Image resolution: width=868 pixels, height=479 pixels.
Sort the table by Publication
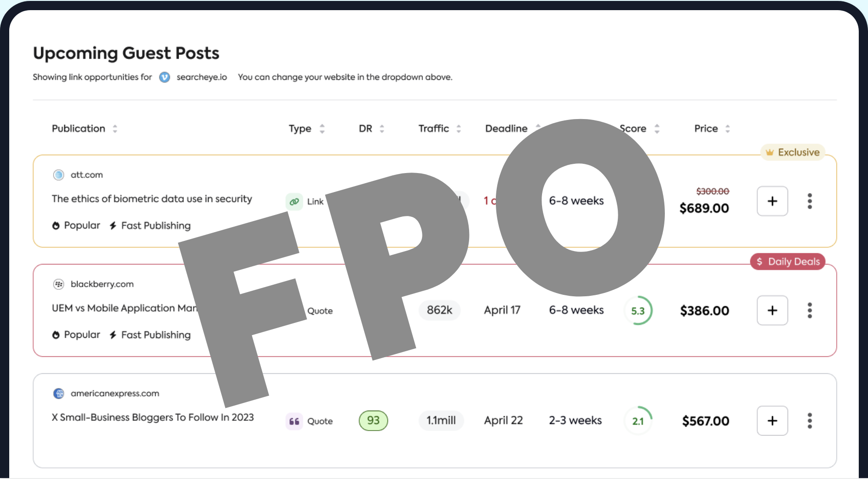point(115,129)
